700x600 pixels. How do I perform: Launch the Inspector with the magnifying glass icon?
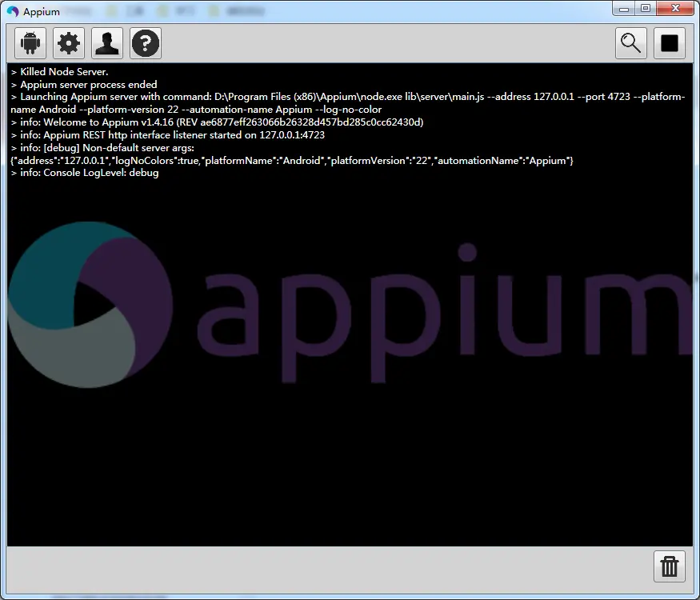pos(631,43)
